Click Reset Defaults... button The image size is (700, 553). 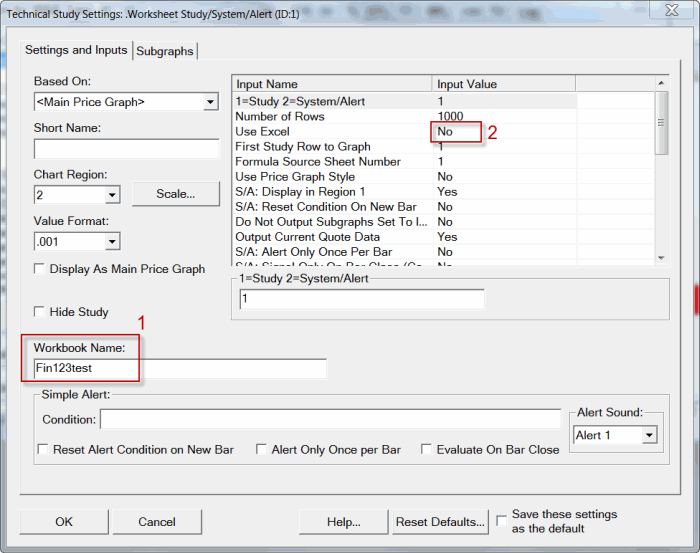[440, 522]
